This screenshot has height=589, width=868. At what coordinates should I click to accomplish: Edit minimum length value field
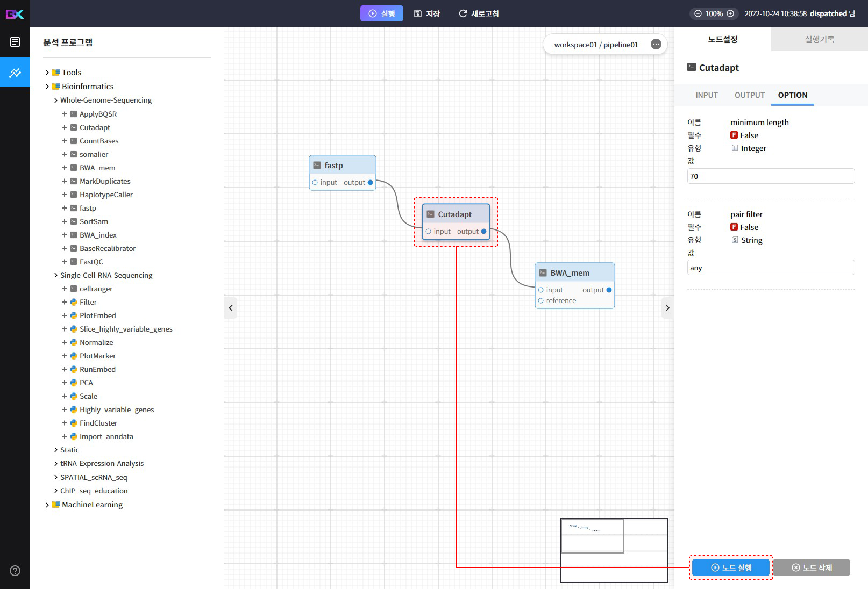[771, 176]
